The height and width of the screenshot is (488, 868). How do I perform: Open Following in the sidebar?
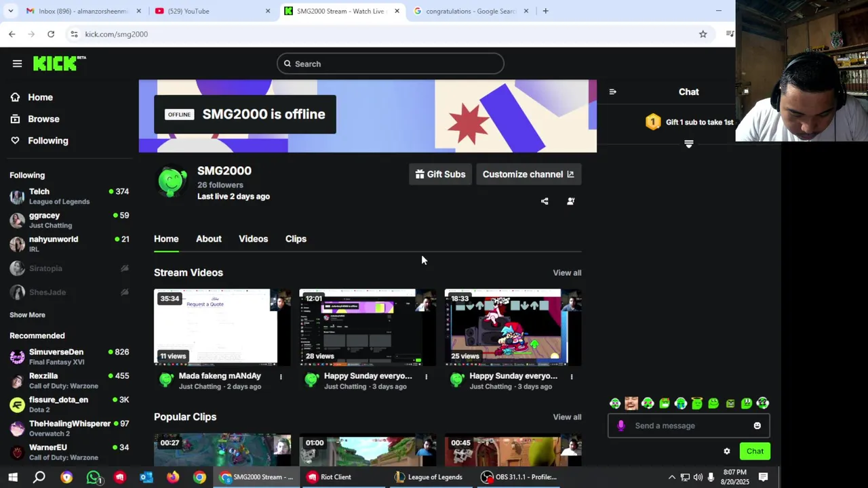coord(39,141)
